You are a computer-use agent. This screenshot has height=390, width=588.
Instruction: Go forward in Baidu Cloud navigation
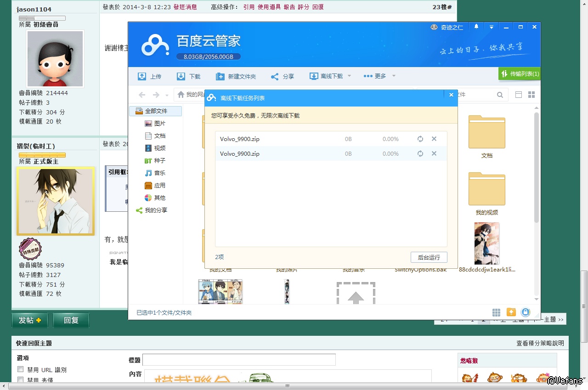[156, 95]
